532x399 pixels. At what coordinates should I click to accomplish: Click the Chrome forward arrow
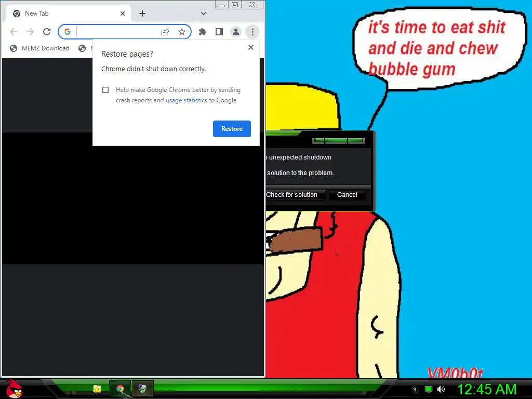coord(30,32)
